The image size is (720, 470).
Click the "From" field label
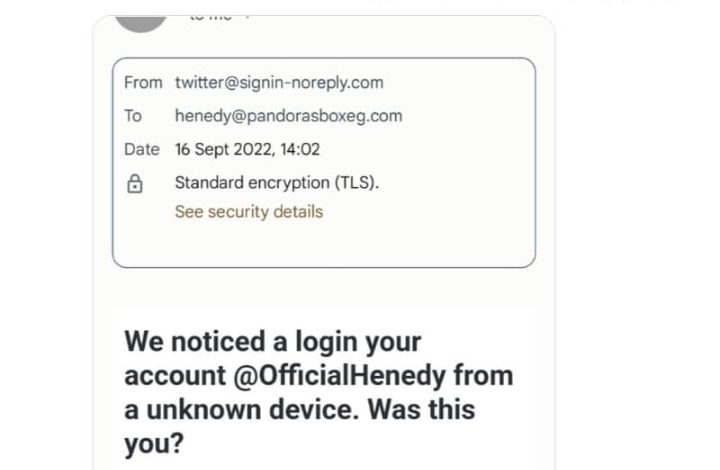(143, 83)
